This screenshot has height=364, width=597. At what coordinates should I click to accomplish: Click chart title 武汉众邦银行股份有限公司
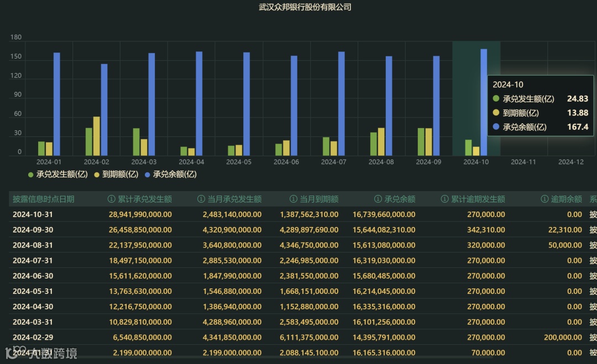coord(305,7)
